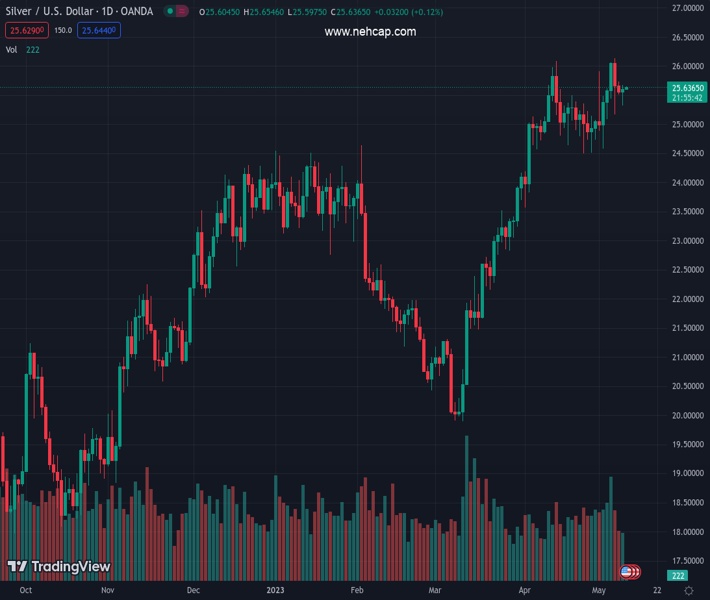Screen dimensions: 710x600
Task: Click the May label on time axis
Action: (x=597, y=591)
